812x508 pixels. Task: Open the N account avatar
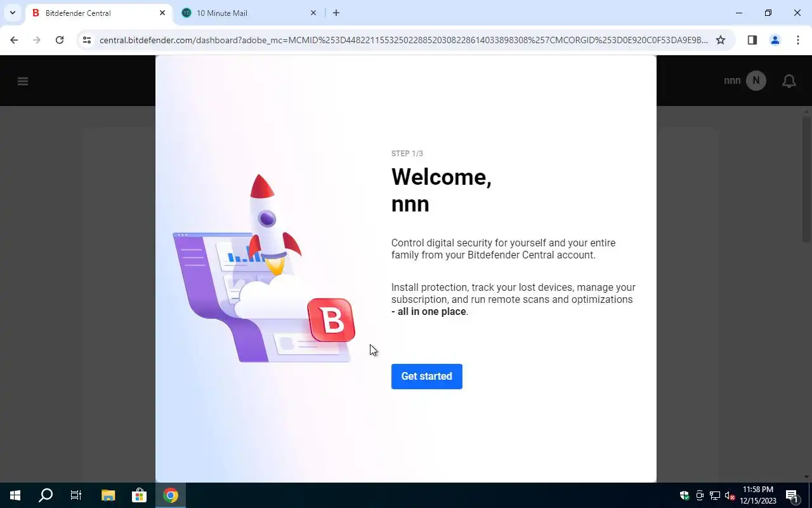[x=756, y=81]
